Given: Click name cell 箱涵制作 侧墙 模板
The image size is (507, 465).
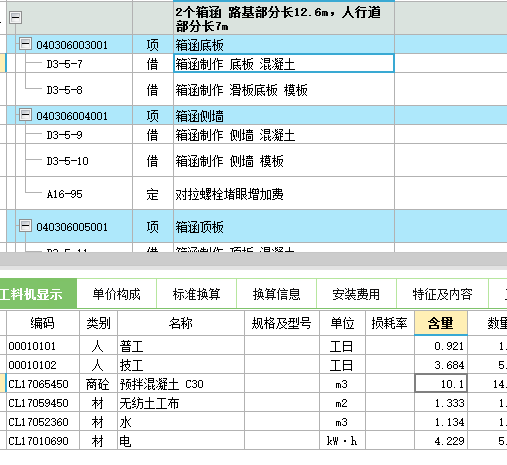Looking at the screenshot, I should point(284,161).
